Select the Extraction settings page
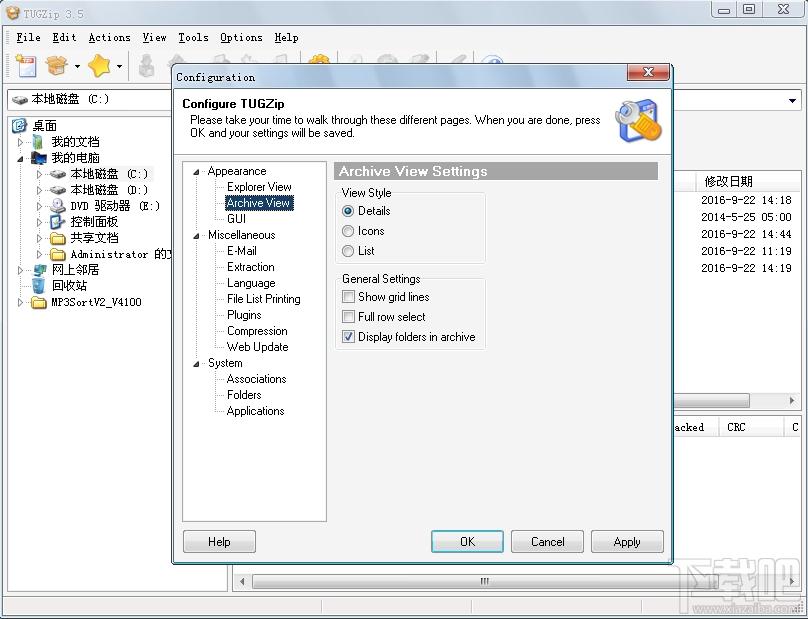The image size is (808, 619). click(250, 266)
